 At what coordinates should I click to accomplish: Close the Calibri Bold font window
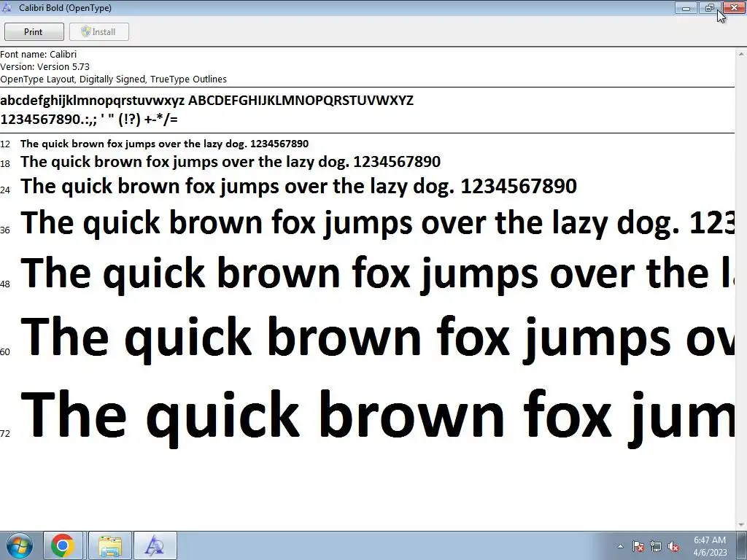coord(734,7)
